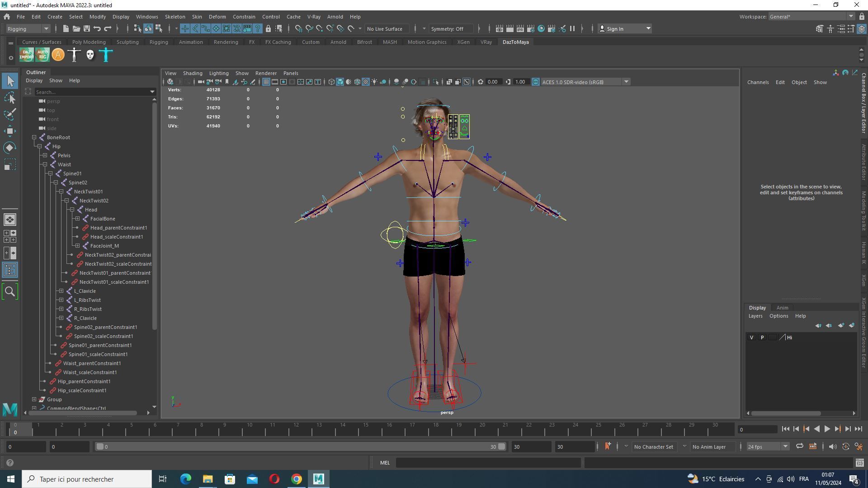Click the No Live Surface field

pos(387,28)
